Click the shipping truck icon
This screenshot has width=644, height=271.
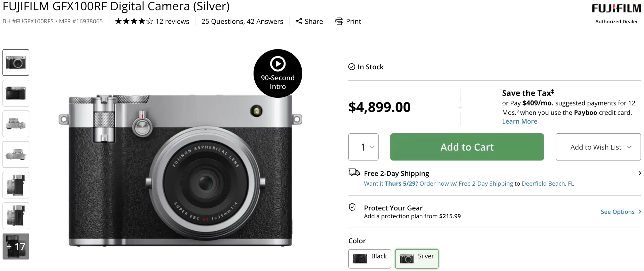click(354, 173)
